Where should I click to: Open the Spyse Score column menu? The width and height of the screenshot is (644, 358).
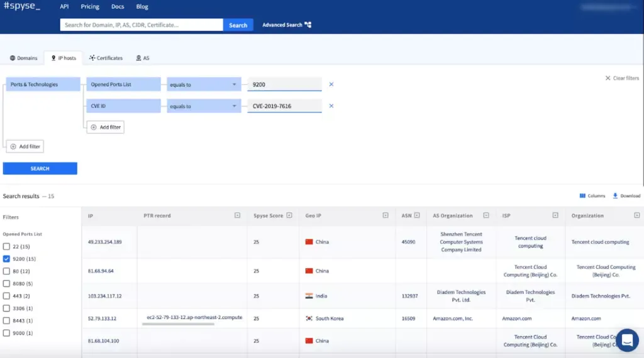pos(289,215)
